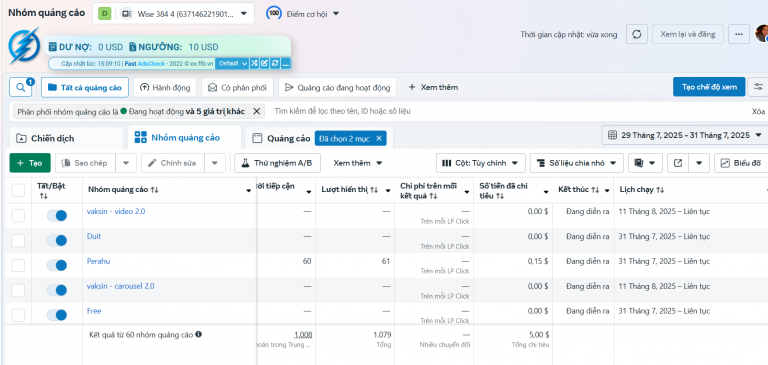
Task: Expand the Cột: Tùy chỉnh columns dropdown
Action: point(480,163)
